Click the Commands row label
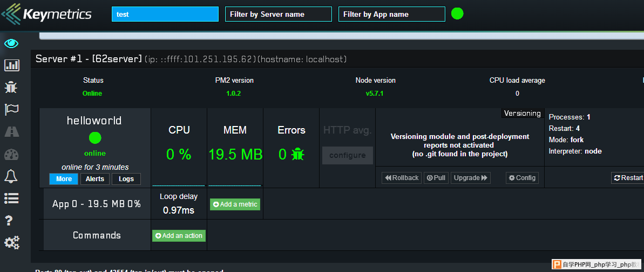This screenshot has height=272, width=644. [x=97, y=235]
